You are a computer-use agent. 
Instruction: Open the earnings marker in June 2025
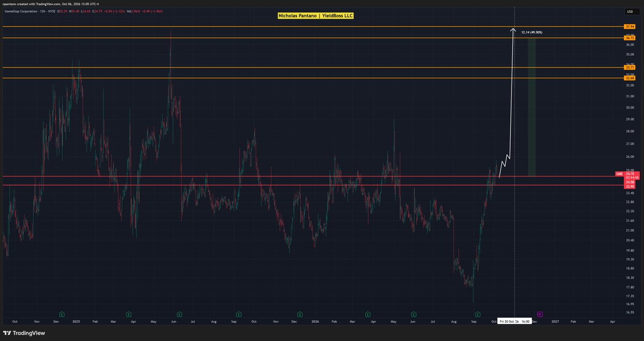point(179,314)
